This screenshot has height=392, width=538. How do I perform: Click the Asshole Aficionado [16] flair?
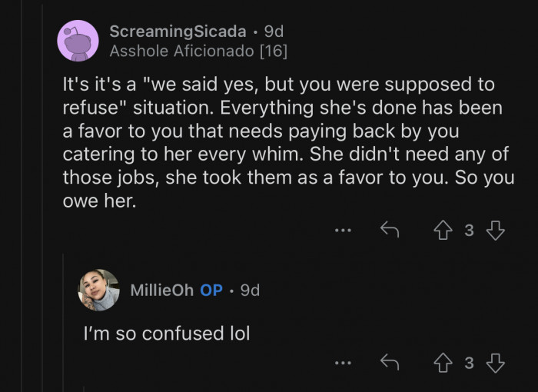(x=198, y=51)
